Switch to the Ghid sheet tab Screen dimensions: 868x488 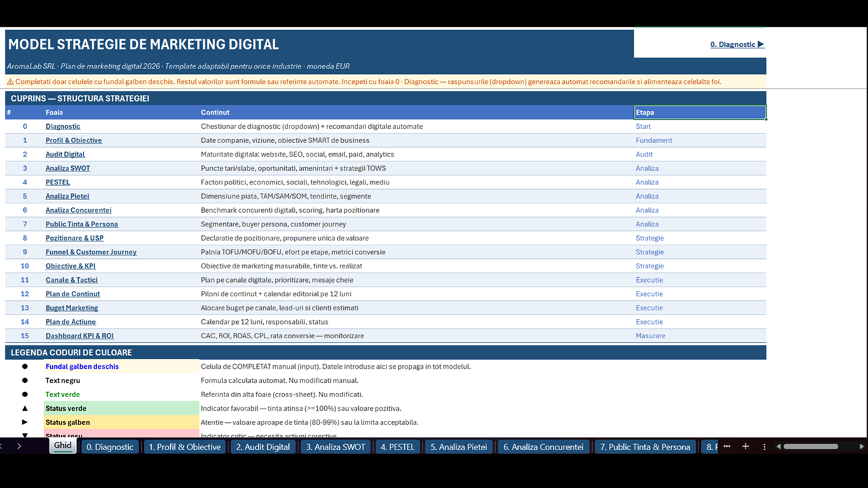pyautogui.click(x=63, y=446)
